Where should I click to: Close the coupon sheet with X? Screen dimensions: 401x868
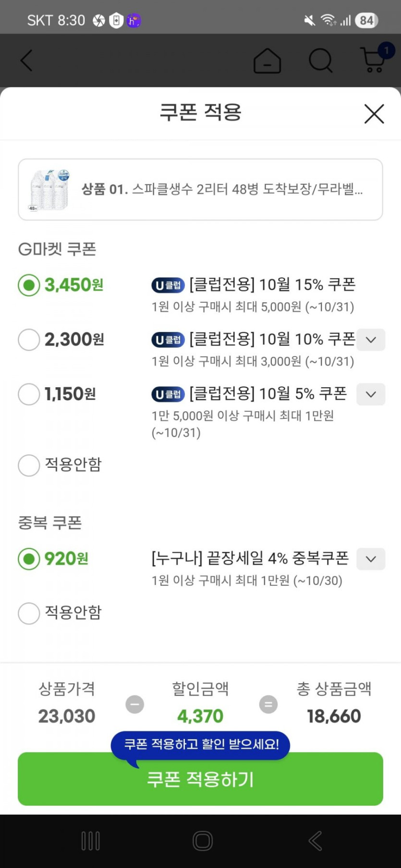point(374,114)
